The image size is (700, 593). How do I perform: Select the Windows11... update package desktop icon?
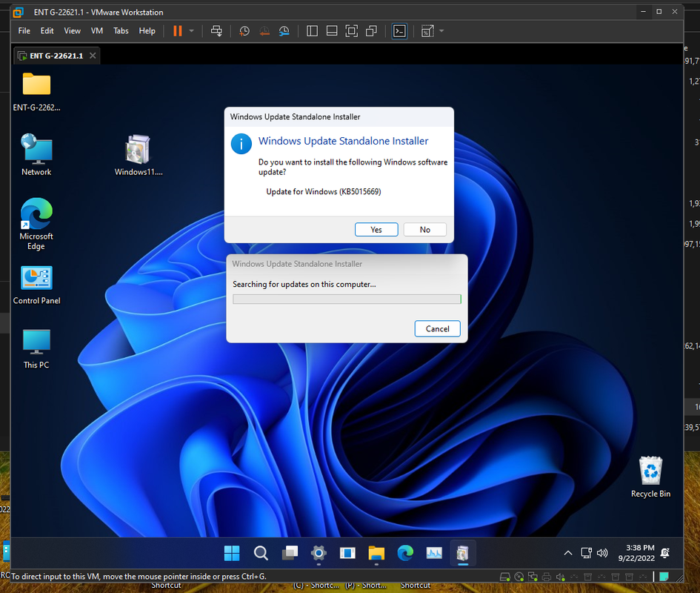(x=139, y=155)
